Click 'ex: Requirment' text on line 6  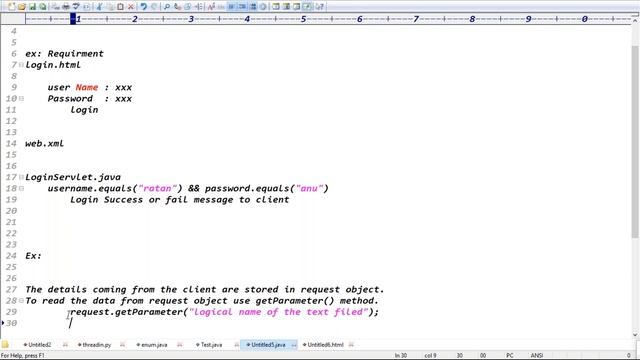tap(64, 53)
